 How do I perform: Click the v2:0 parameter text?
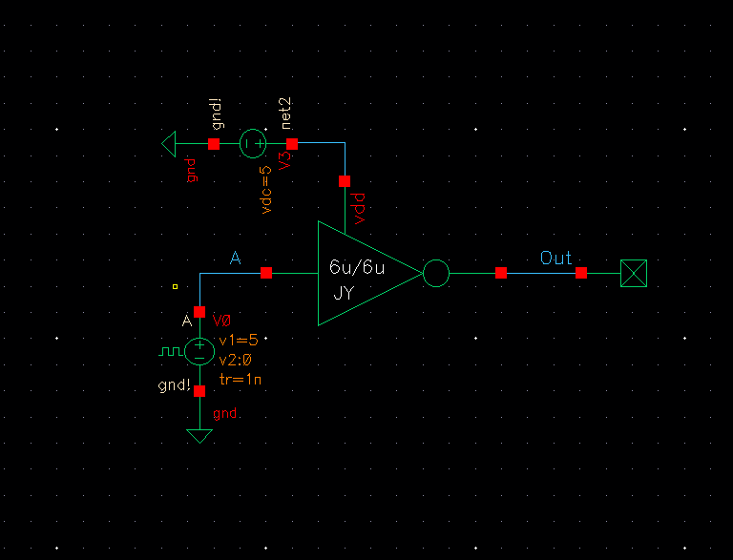pos(236,360)
